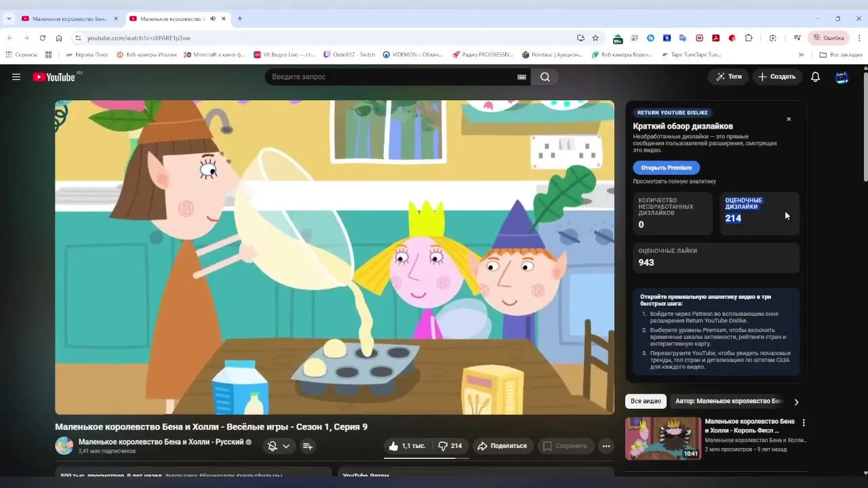Close the Return YouTube Dislike panel

coord(789,119)
